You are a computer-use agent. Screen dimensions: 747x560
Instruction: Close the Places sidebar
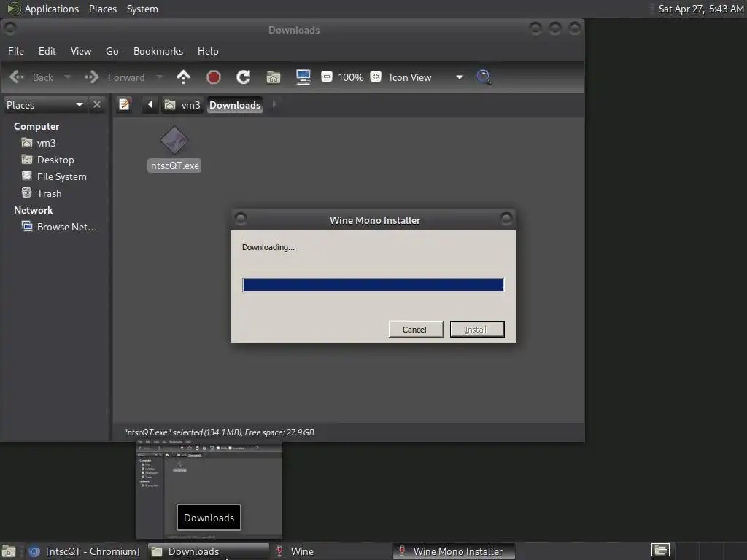coord(97,104)
